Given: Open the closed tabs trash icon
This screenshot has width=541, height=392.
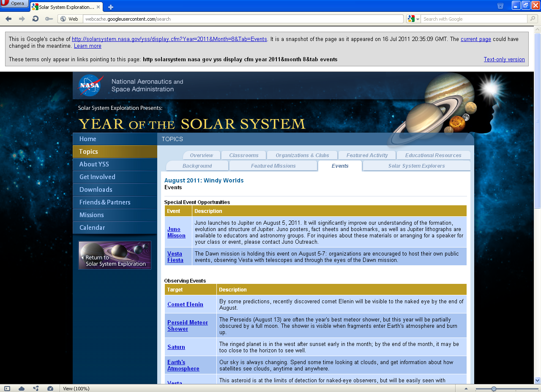Looking at the screenshot, I should pyautogui.click(x=500, y=5).
